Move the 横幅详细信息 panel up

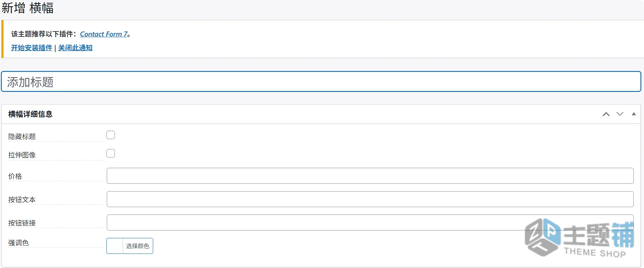click(x=606, y=114)
